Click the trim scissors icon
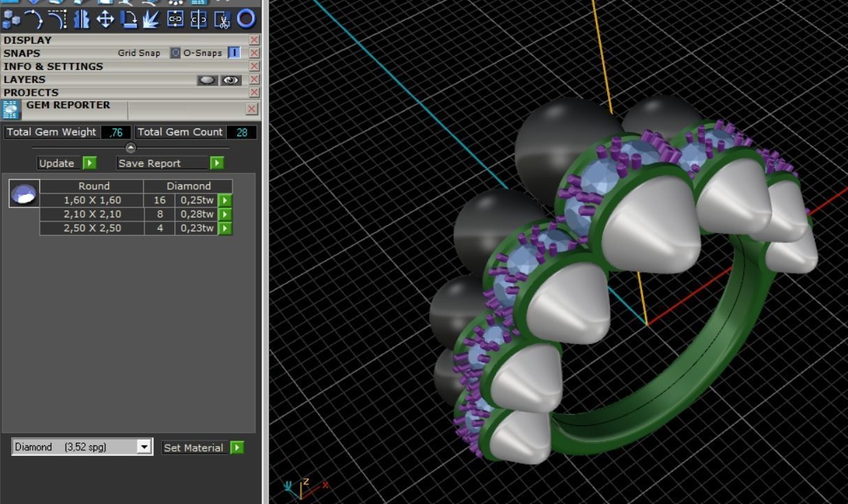The image size is (848, 504). click(223, 19)
